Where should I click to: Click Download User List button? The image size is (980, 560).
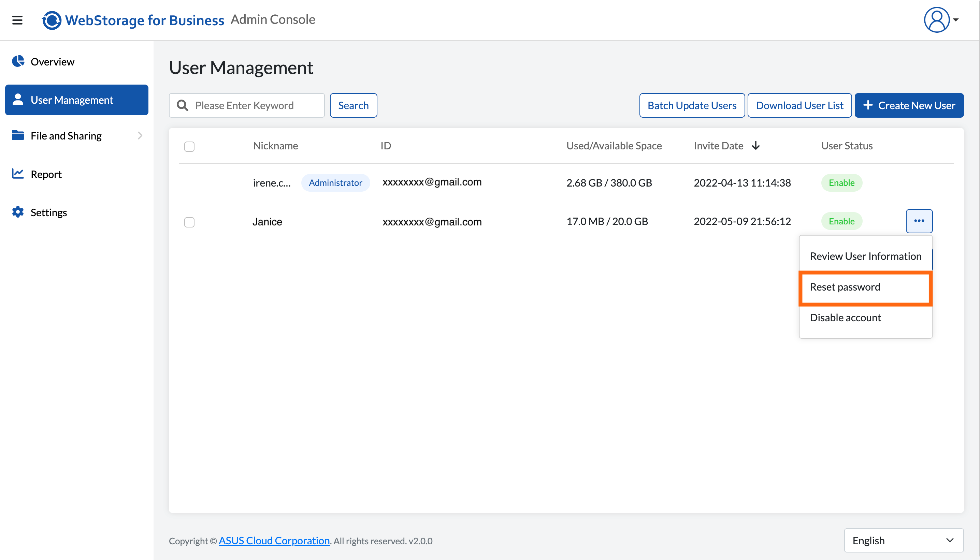pyautogui.click(x=799, y=105)
